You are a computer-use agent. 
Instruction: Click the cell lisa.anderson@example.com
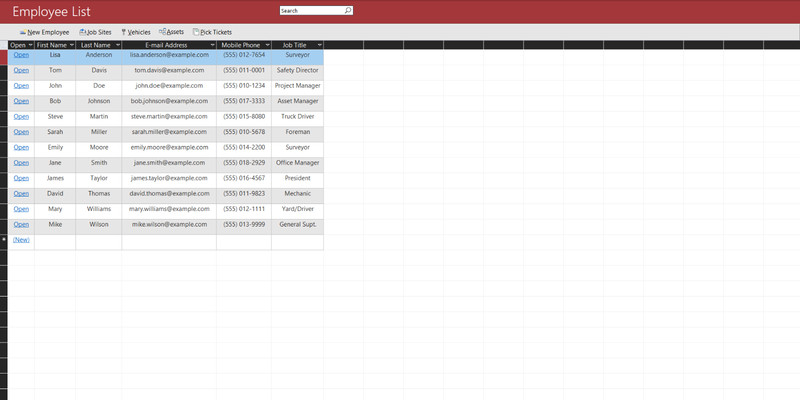(169, 55)
